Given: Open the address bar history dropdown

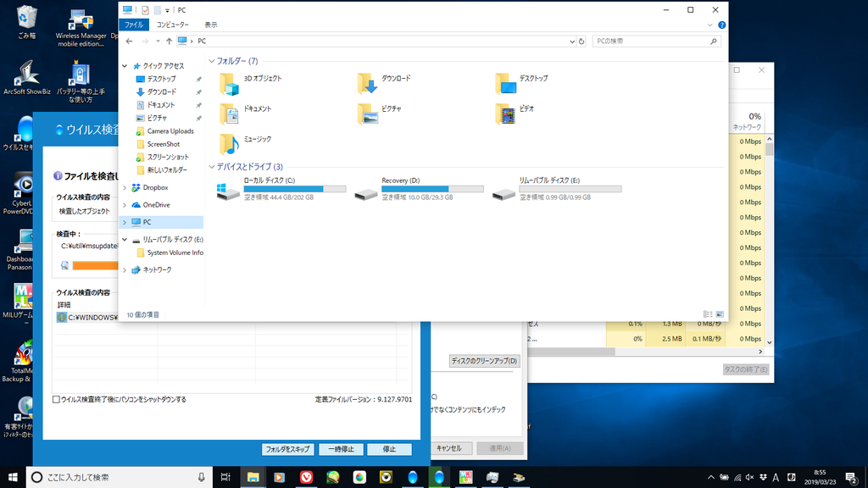Looking at the screenshot, I should click(x=570, y=41).
